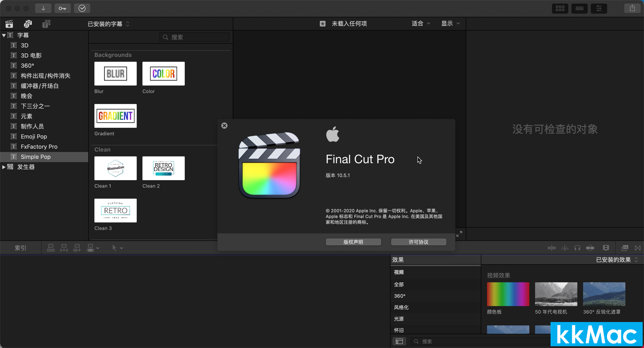Toggle the transitions browser bowtie icon
This screenshot has height=348, width=644.
tap(638, 248)
